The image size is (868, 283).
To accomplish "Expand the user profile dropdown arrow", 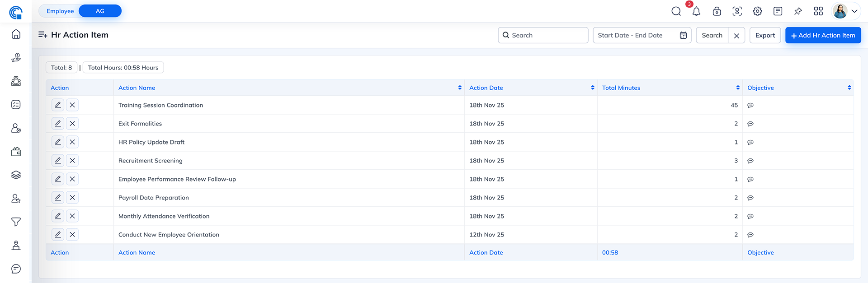I will [854, 11].
